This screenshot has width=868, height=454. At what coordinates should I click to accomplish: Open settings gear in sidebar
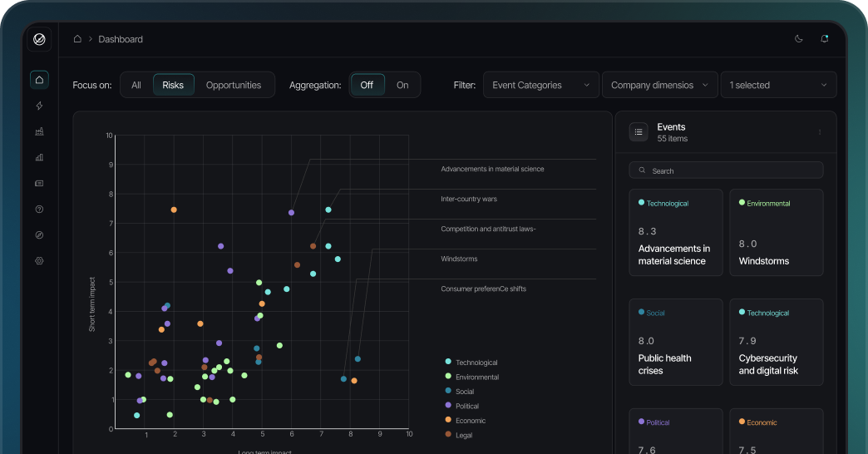39,261
